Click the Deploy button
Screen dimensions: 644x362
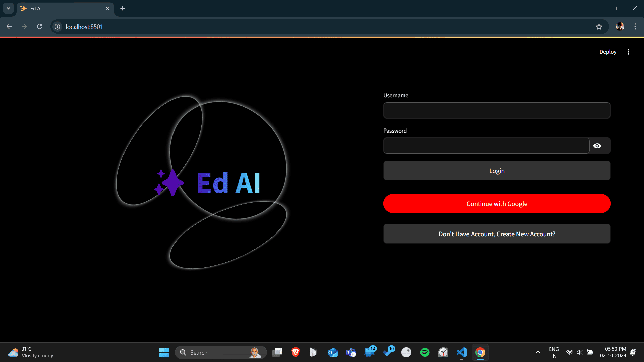608,52
